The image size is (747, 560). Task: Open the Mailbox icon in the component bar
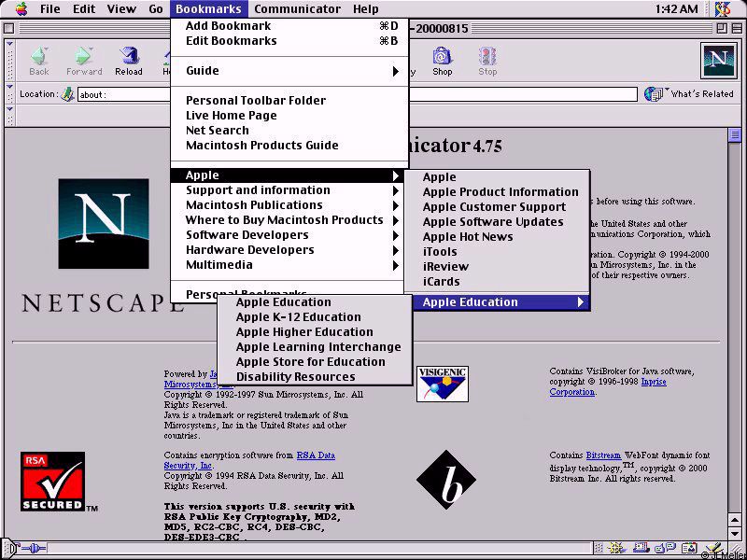point(641,549)
